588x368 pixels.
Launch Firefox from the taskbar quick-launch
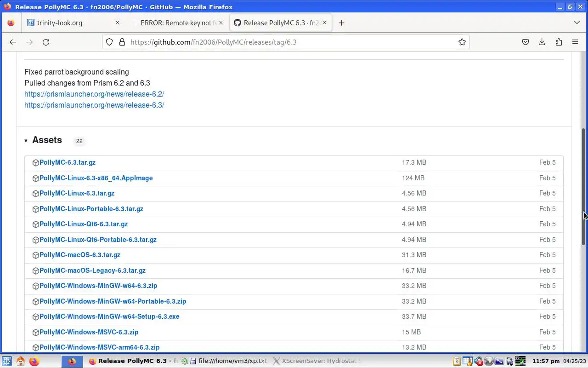pos(34,361)
